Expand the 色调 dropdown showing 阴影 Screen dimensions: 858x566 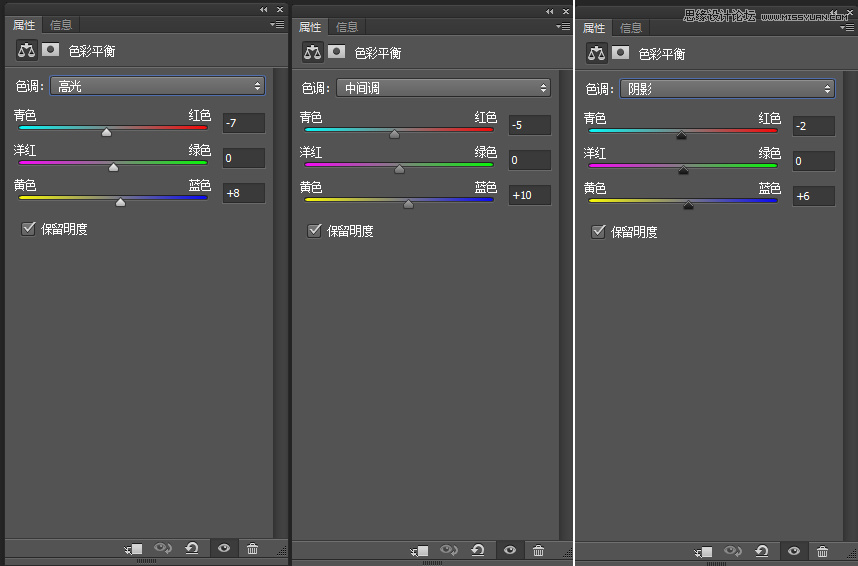(727, 89)
